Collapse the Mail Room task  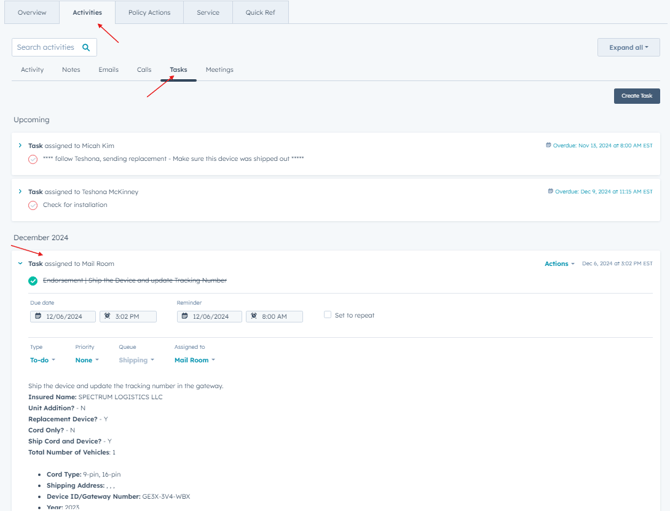pyautogui.click(x=20, y=264)
